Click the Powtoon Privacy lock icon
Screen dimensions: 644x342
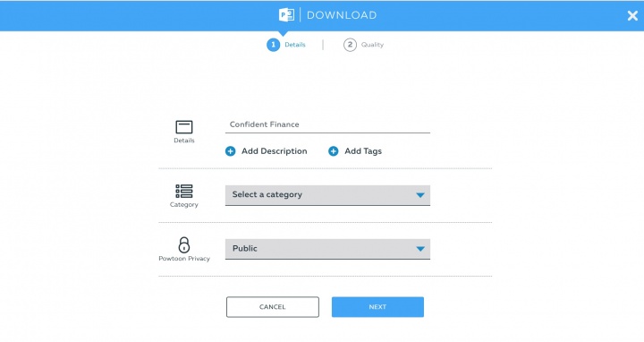click(x=184, y=245)
